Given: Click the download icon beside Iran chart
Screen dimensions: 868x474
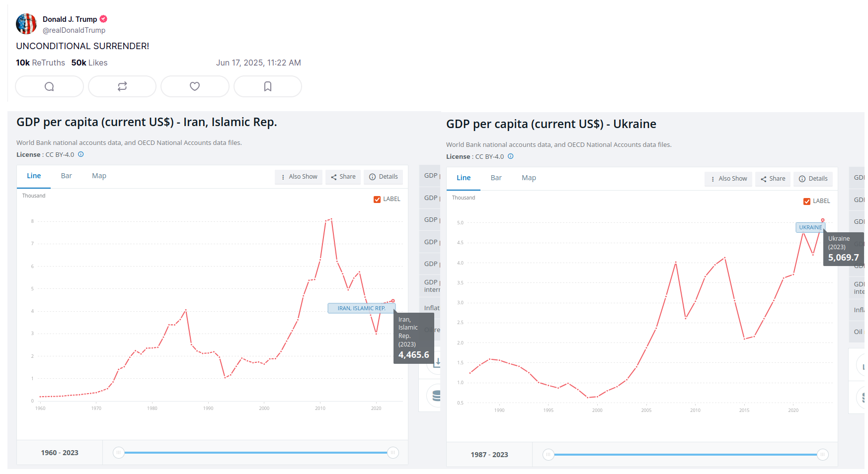Looking at the screenshot, I should coord(437,362).
